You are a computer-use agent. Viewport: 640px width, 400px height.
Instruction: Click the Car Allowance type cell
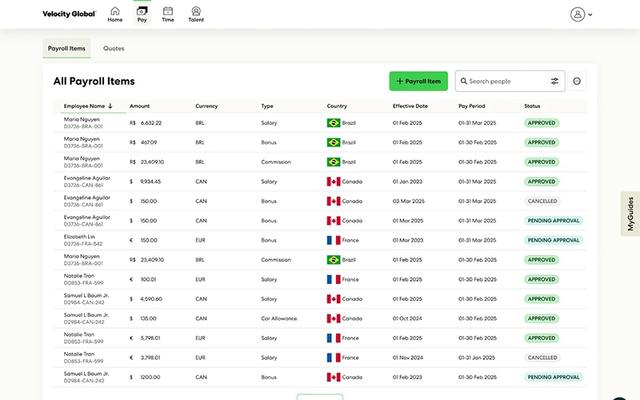pos(279,318)
